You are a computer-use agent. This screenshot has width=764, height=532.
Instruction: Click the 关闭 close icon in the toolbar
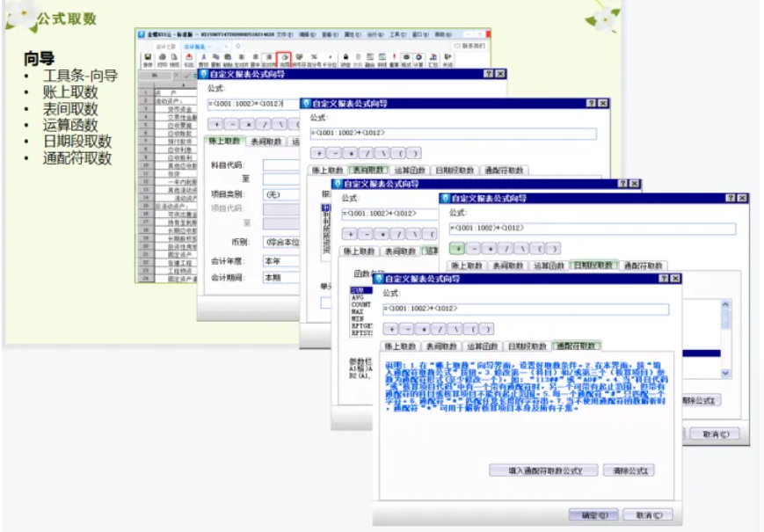[447, 61]
